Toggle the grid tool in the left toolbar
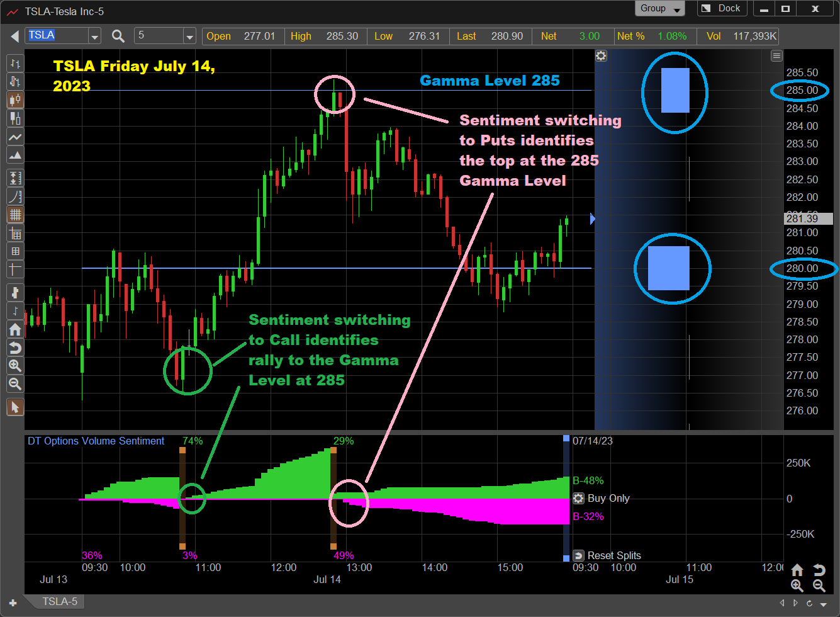The height and width of the screenshot is (617, 840). [x=15, y=214]
